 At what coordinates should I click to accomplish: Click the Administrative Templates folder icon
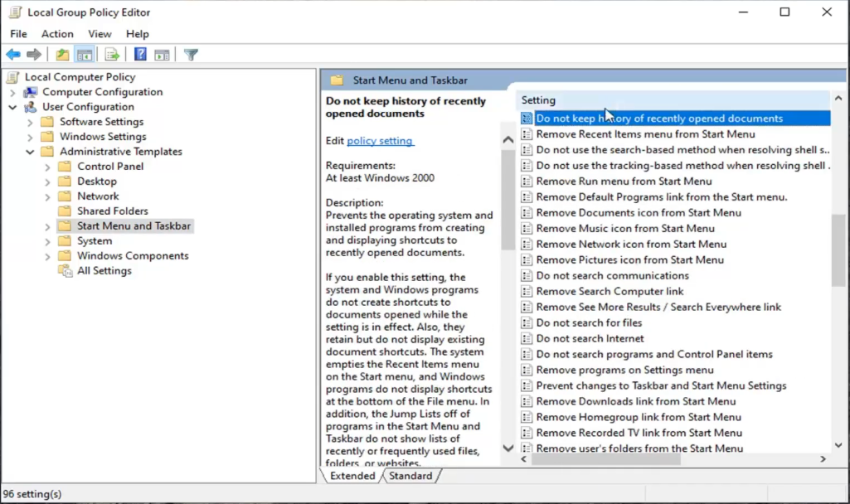48,151
